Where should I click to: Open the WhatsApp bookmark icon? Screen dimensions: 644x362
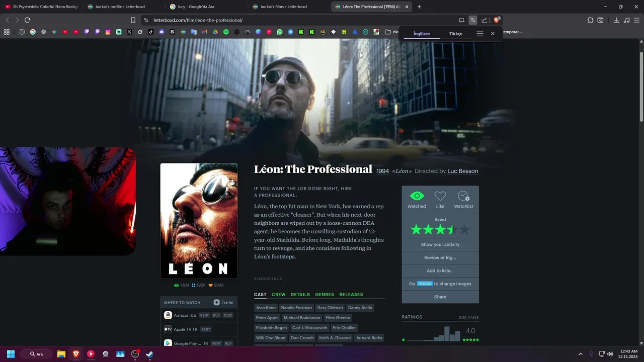[x=280, y=32]
